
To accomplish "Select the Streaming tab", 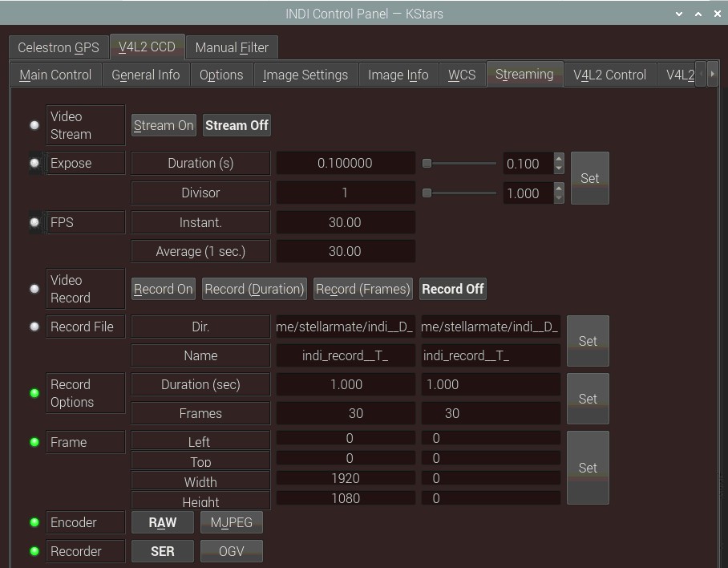I will pyautogui.click(x=524, y=74).
